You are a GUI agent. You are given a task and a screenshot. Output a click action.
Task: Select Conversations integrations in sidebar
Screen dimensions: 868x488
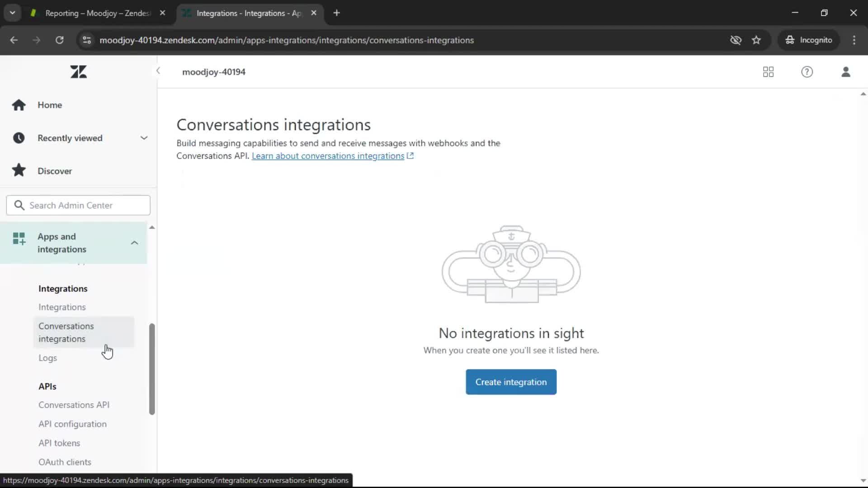pos(84,332)
